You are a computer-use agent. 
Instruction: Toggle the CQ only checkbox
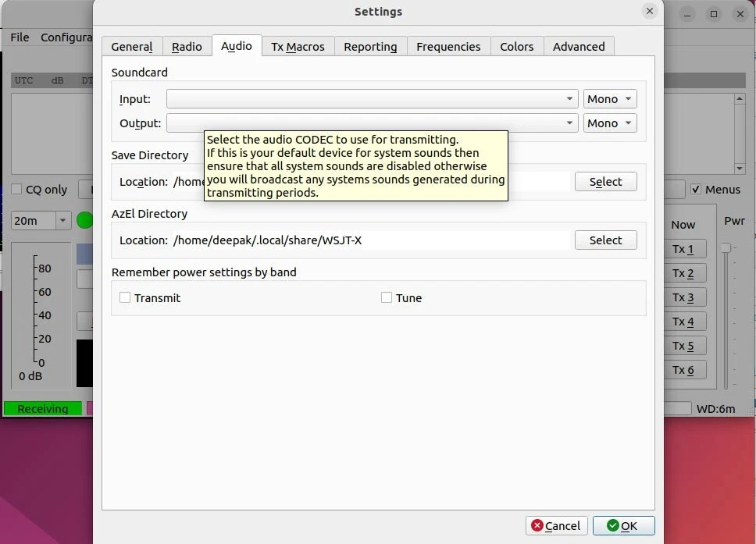[x=16, y=189]
